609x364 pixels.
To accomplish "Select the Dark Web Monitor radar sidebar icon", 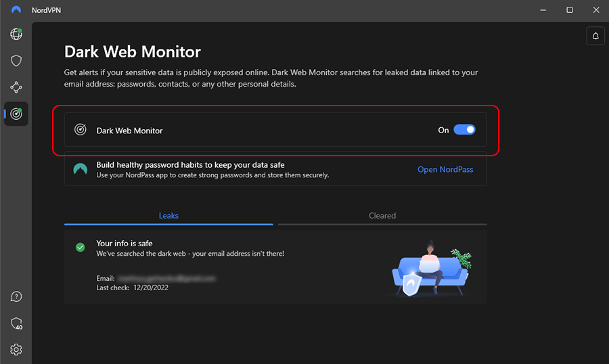I will point(16,114).
